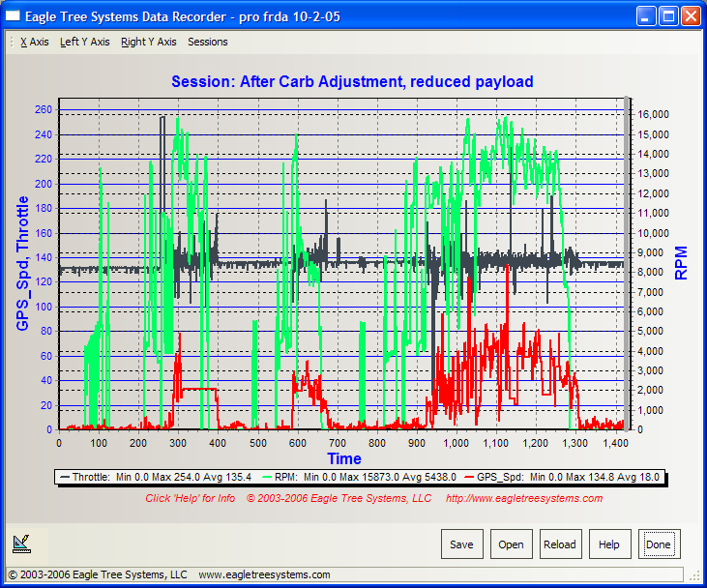Click the menu bar grip handle
707x588 pixels.
click(13, 42)
